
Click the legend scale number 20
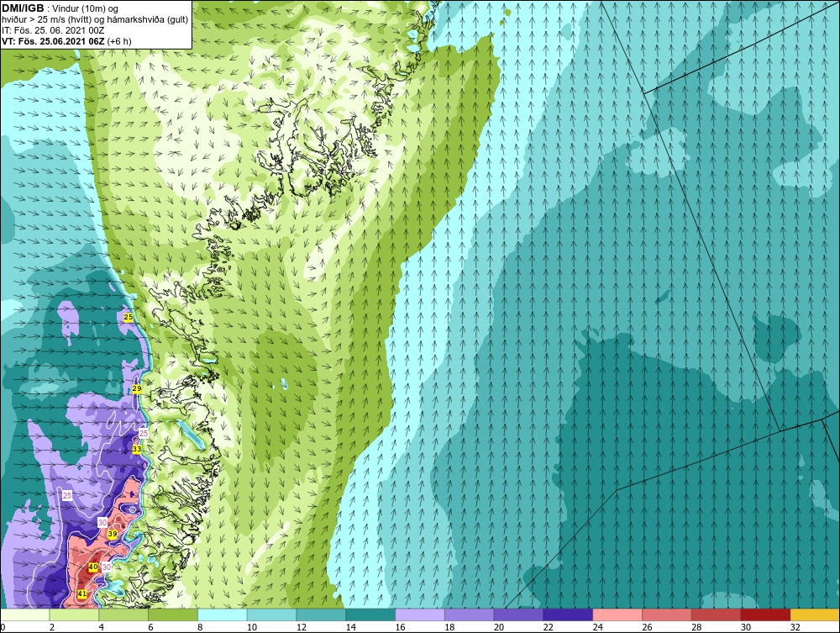[x=499, y=627]
